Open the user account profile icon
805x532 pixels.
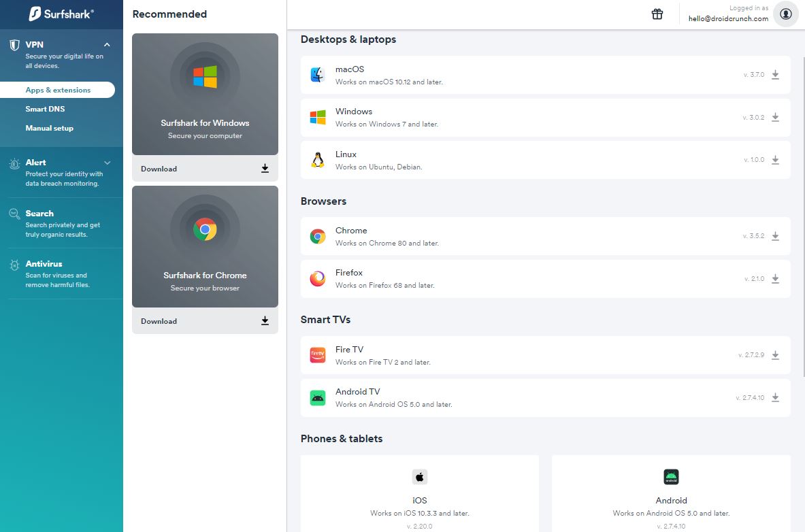(786, 14)
